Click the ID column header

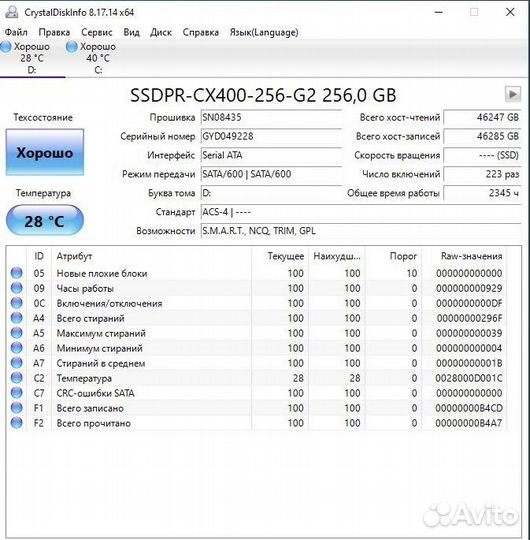39,256
